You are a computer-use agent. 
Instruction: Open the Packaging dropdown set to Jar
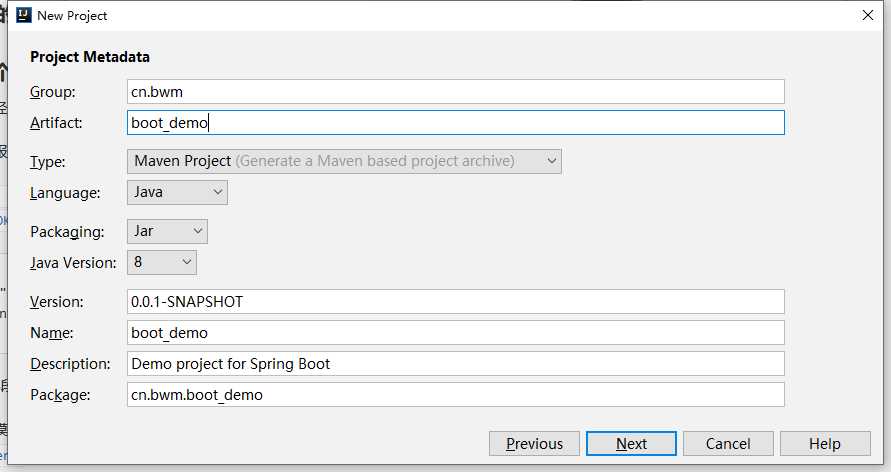coord(168,231)
